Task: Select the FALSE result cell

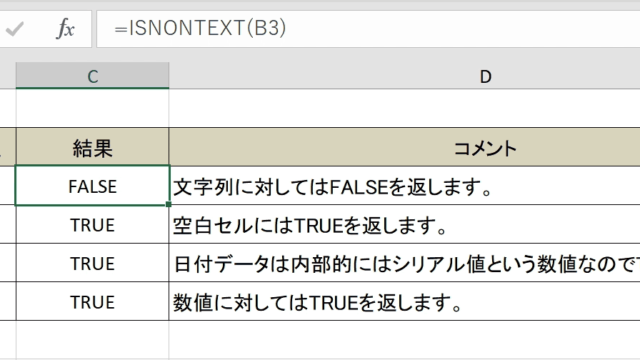Action: tap(93, 186)
